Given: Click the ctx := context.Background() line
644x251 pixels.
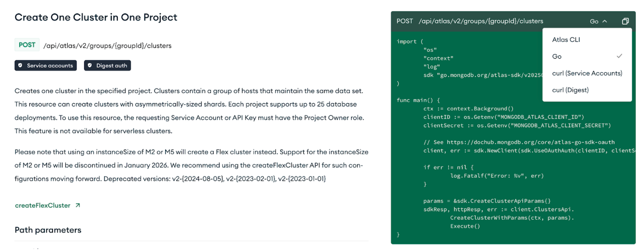Looking at the screenshot, I should [x=468, y=109].
